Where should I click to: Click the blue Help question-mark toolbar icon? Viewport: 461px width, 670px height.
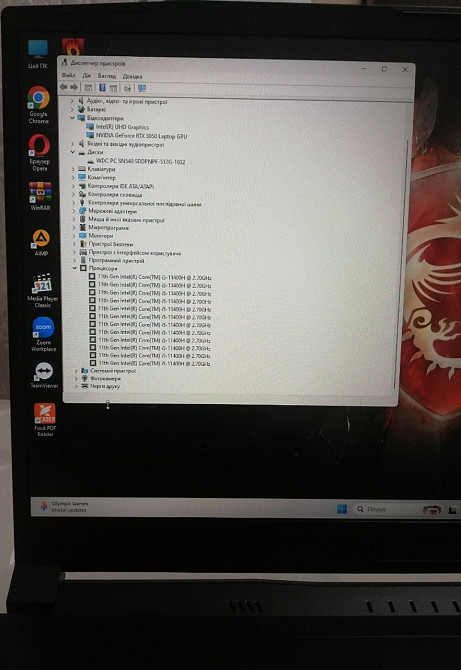tap(102, 88)
